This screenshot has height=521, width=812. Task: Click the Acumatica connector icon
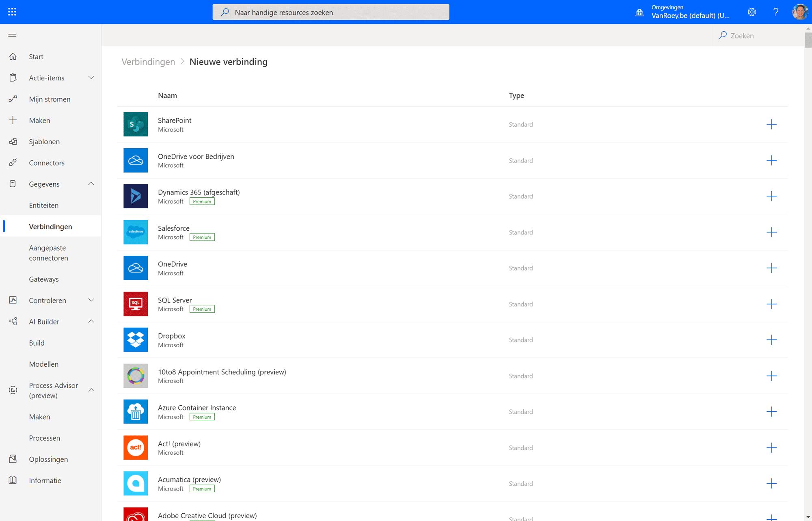136,484
